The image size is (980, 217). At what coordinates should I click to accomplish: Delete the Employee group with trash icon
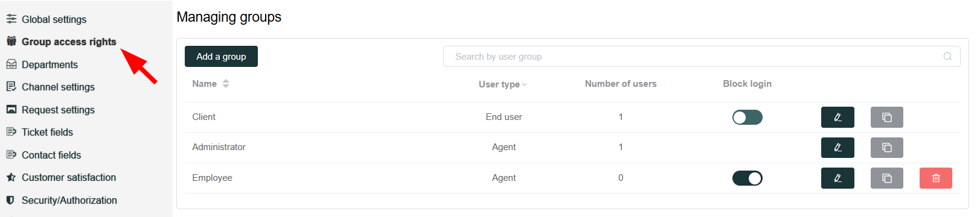pos(935,178)
